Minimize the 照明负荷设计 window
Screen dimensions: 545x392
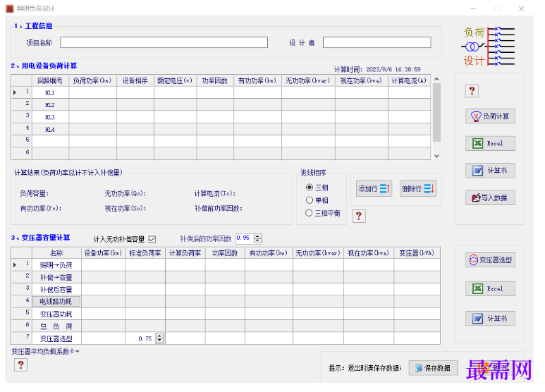click(473, 8)
